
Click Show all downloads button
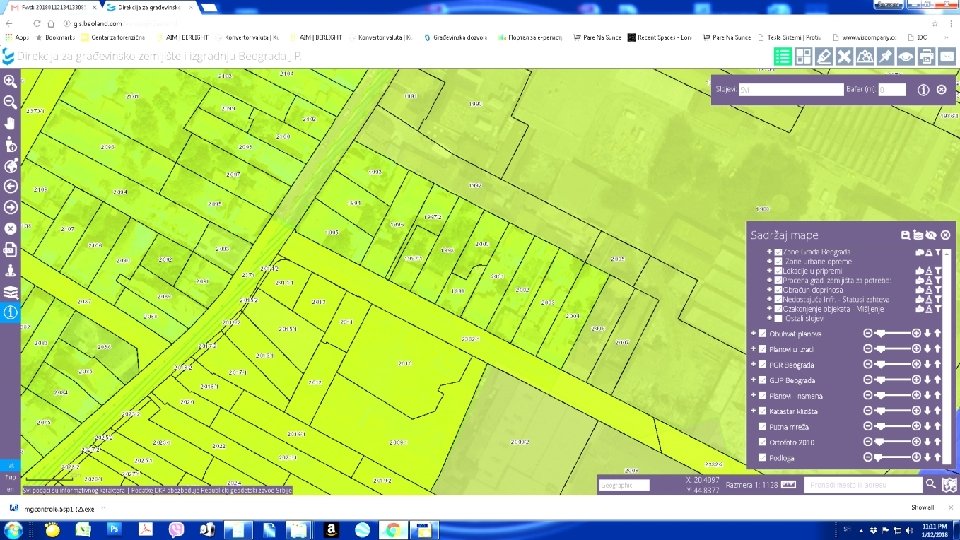point(922,508)
